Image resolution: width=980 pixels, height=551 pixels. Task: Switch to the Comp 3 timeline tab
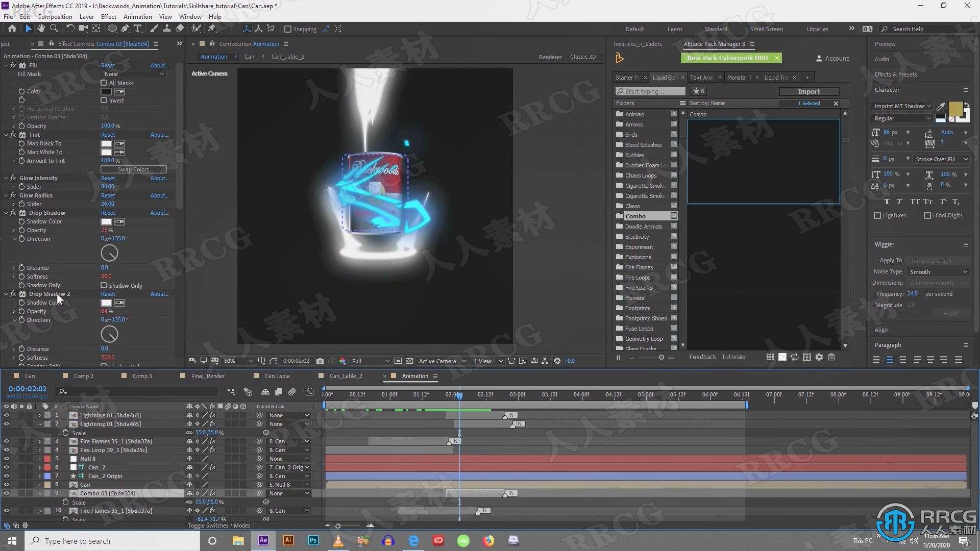tap(142, 376)
